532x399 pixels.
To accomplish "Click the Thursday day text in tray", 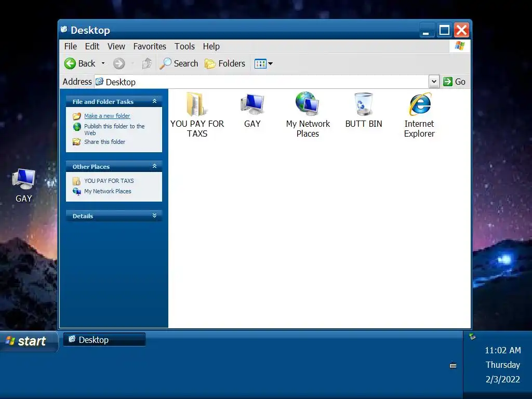I will (502, 365).
